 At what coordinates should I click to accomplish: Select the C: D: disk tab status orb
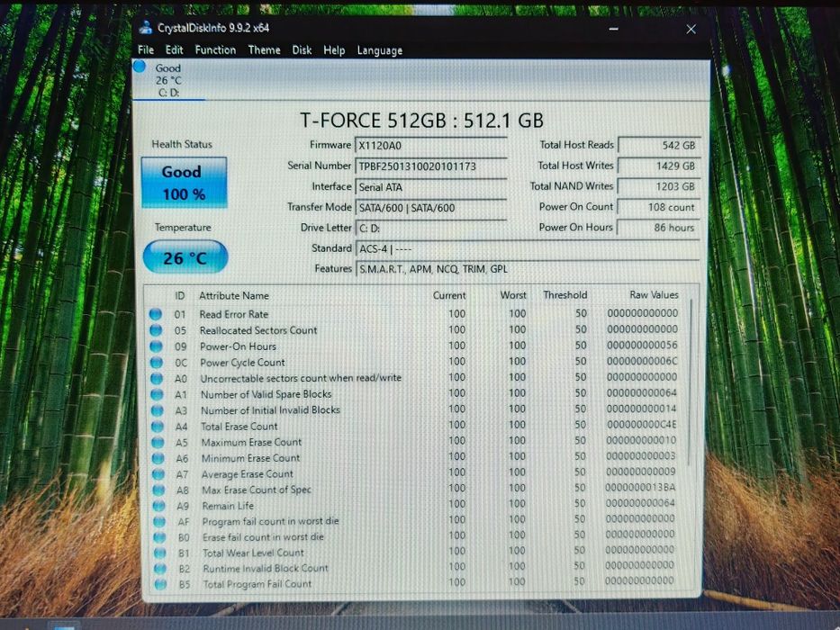point(140,67)
